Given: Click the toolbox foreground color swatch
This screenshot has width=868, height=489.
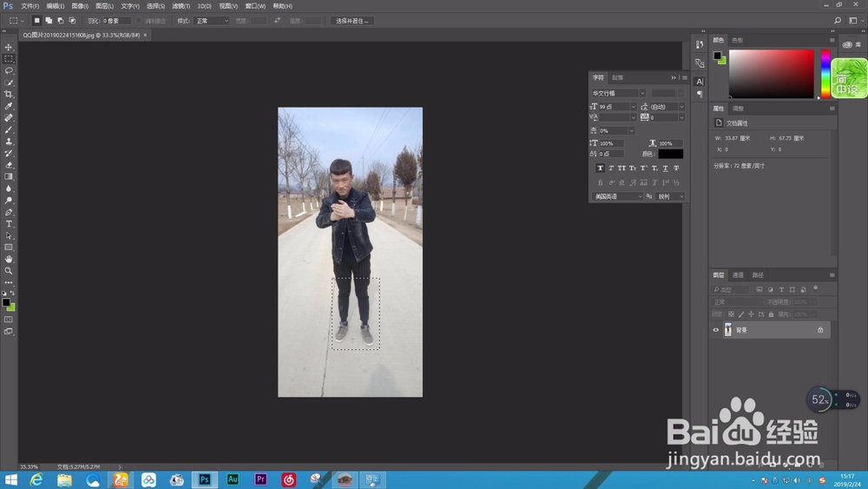Looking at the screenshot, I should 6,302.
